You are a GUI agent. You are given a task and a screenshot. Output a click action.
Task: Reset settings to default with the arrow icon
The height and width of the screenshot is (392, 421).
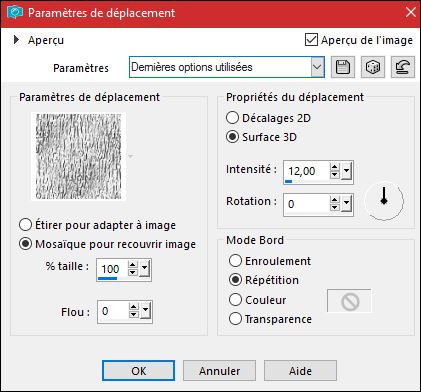tap(403, 67)
